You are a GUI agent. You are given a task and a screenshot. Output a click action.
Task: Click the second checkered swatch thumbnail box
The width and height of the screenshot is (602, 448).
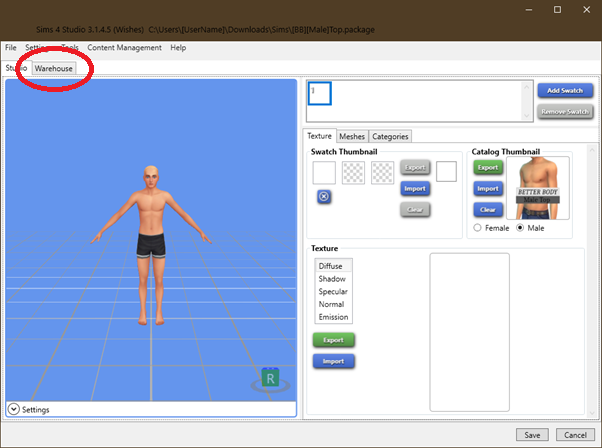click(x=353, y=173)
